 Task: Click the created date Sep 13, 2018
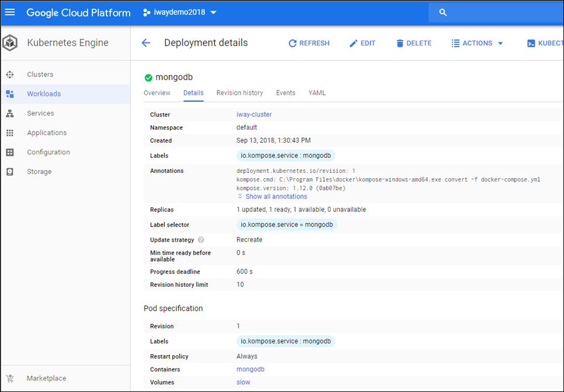tap(274, 140)
